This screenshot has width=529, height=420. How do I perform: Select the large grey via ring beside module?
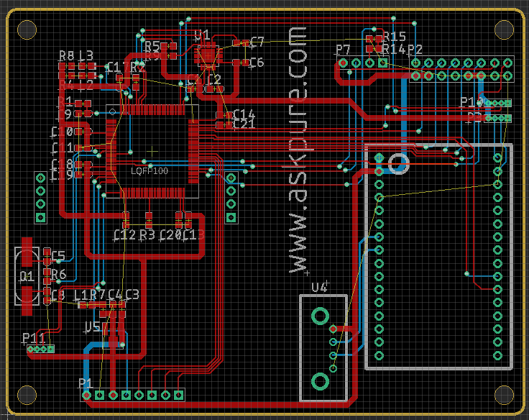[x=399, y=163]
